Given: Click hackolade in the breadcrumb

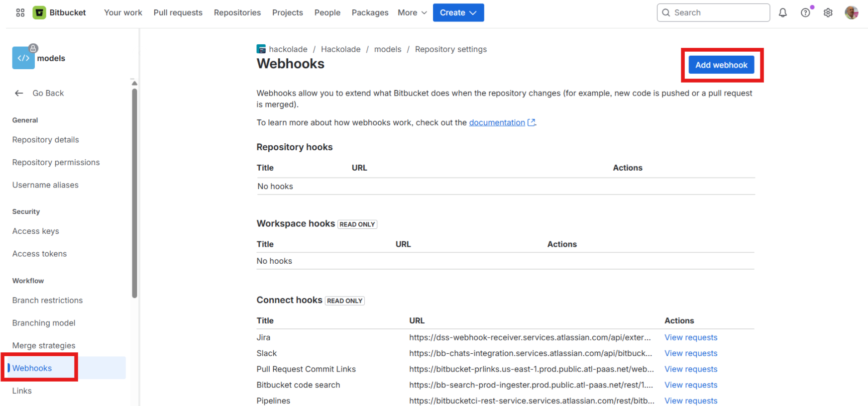Looking at the screenshot, I should [x=288, y=49].
